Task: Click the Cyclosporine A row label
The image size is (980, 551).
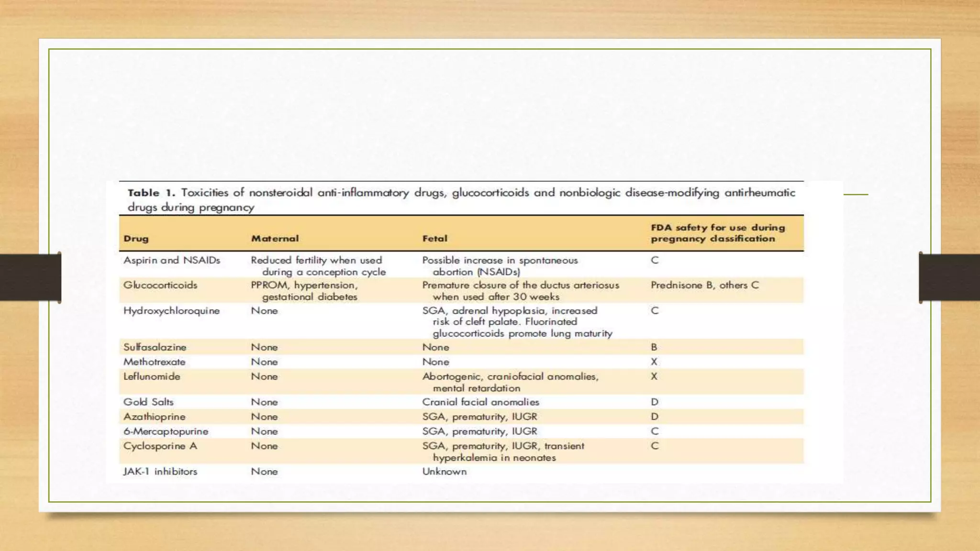Action: point(160,446)
